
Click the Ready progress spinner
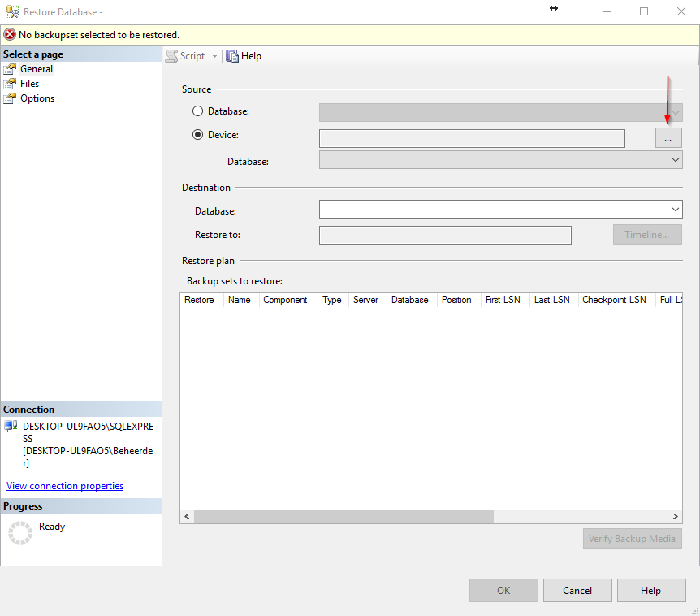pos(20,533)
